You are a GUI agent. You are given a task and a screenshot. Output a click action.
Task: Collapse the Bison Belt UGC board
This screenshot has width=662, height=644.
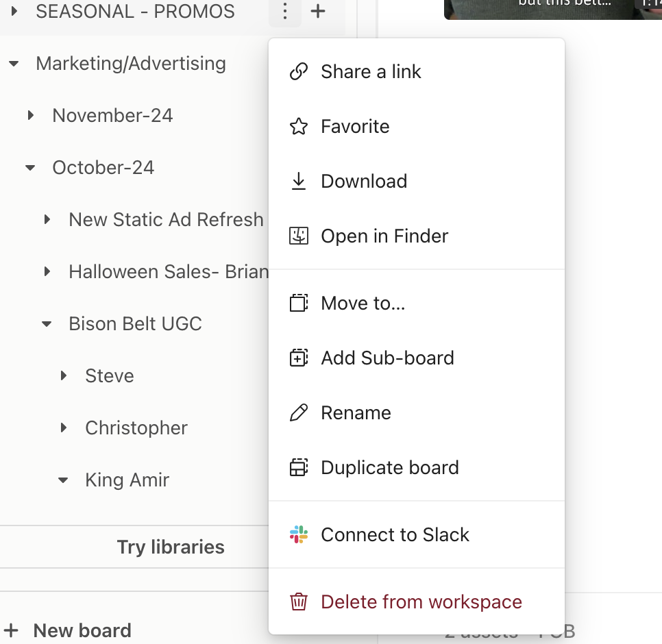(x=47, y=324)
